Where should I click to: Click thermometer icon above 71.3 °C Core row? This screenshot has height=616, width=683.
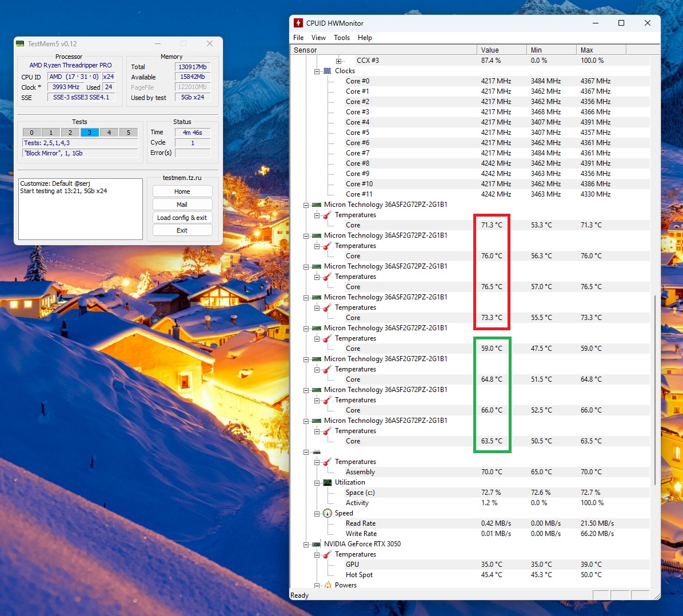[x=327, y=215]
